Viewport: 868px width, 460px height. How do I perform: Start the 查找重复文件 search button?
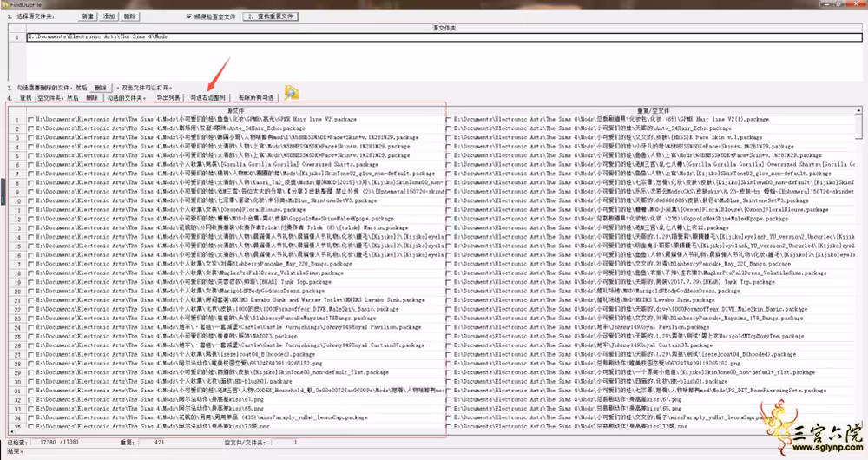(271, 16)
